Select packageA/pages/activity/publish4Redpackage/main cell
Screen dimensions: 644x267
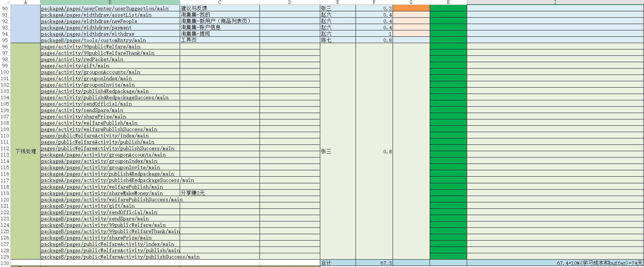110,173
